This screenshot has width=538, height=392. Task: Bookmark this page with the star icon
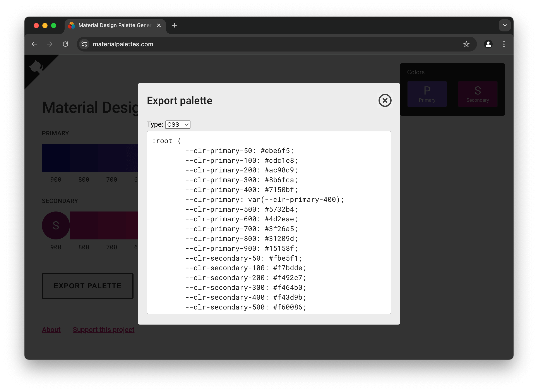466,44
